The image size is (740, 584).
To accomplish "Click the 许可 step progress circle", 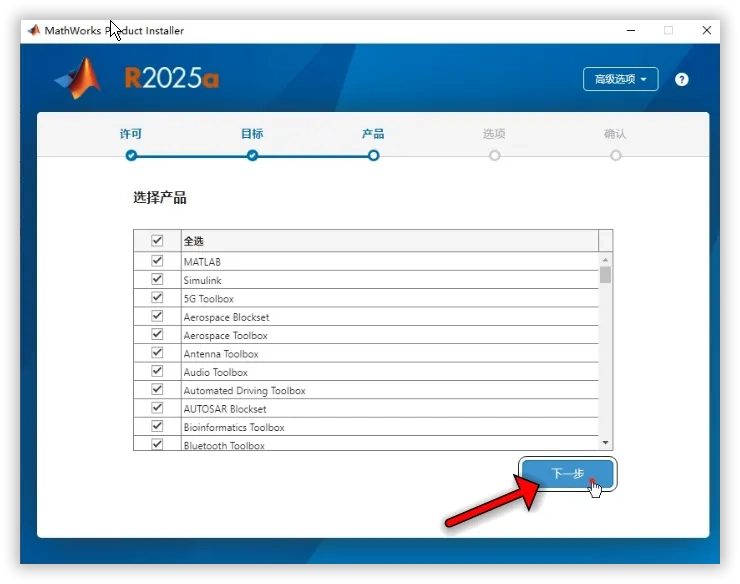I will (131, 155).
